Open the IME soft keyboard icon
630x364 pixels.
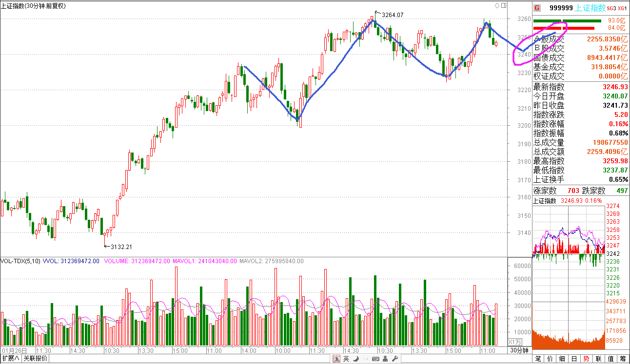click(375, 359)
